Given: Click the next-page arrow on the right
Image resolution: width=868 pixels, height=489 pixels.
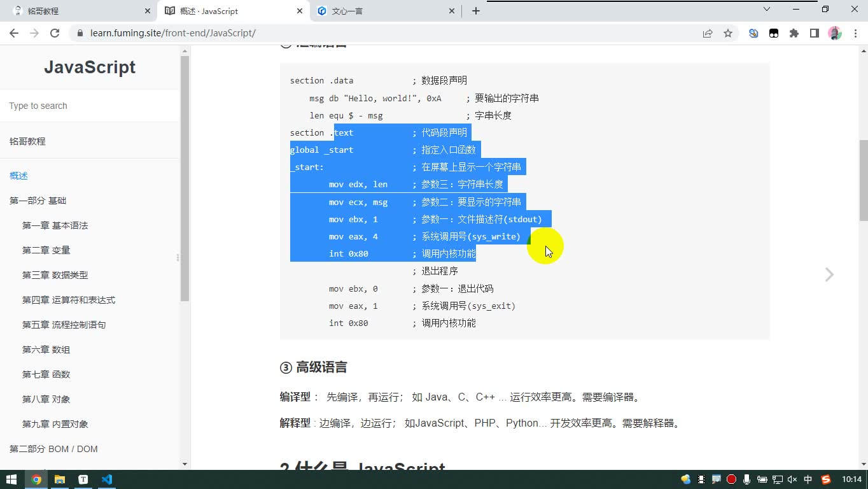Looking at the screenshot, I should (829, 274).
